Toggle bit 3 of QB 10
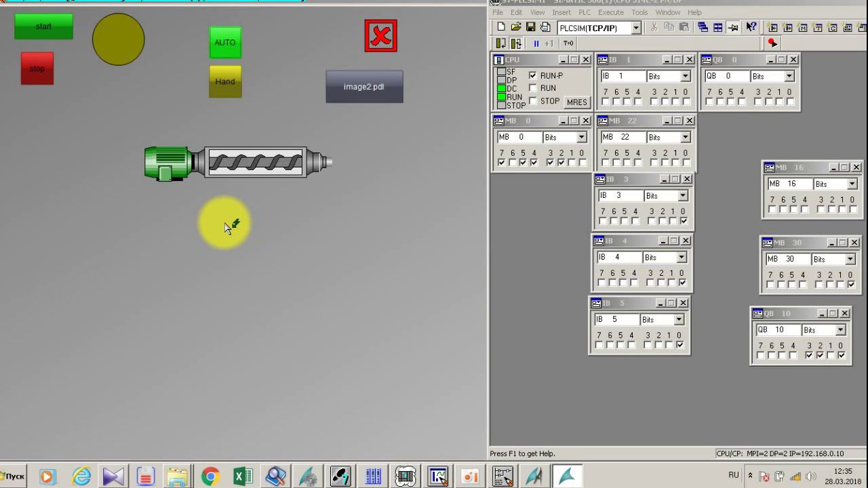 tap(809, 355)
